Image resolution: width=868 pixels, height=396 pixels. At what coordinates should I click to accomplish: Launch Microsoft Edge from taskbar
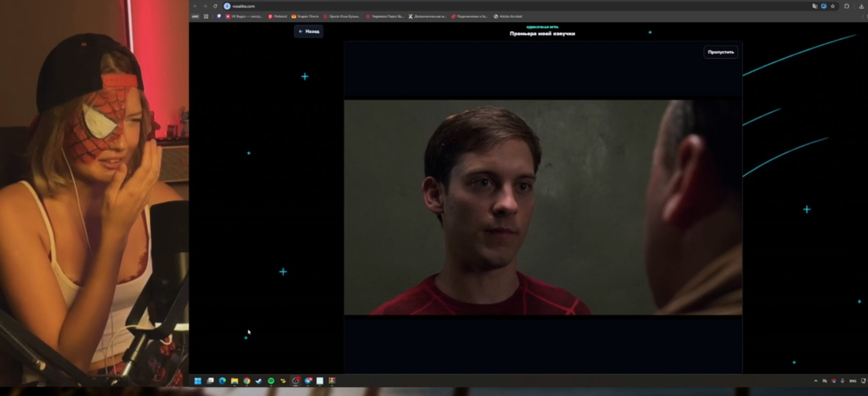coord(222,381)
